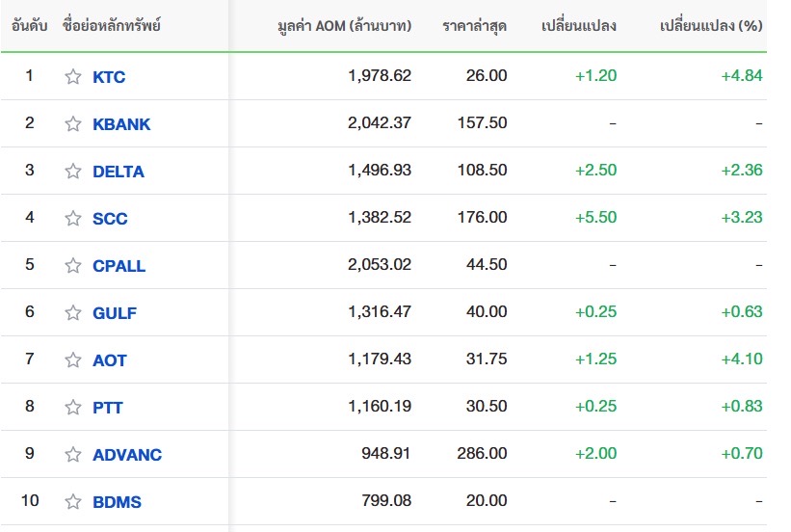Image resolution: width=791 pixels, height=532 pixels.
Task: Add KBANK to favorites via star
Action: [73, 124]
